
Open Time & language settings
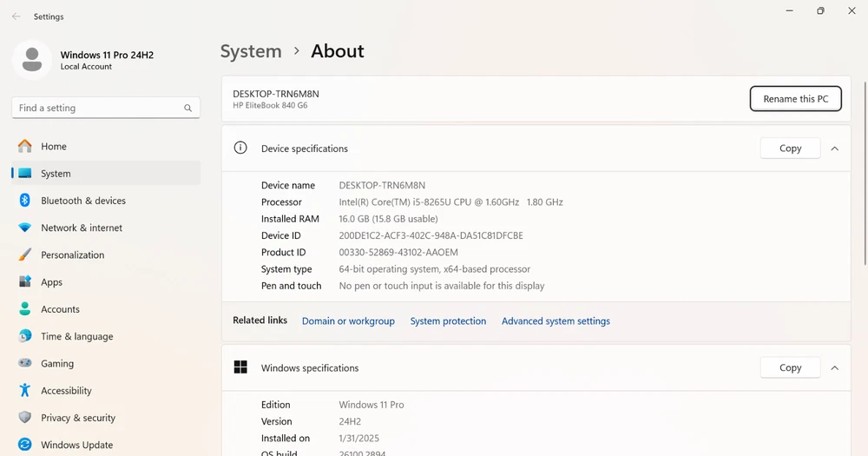point(76,337)
